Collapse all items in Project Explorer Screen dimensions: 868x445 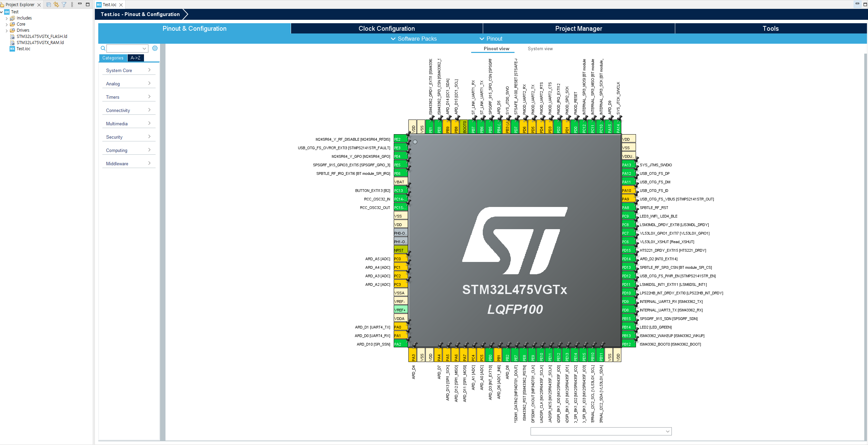(48, 5)
